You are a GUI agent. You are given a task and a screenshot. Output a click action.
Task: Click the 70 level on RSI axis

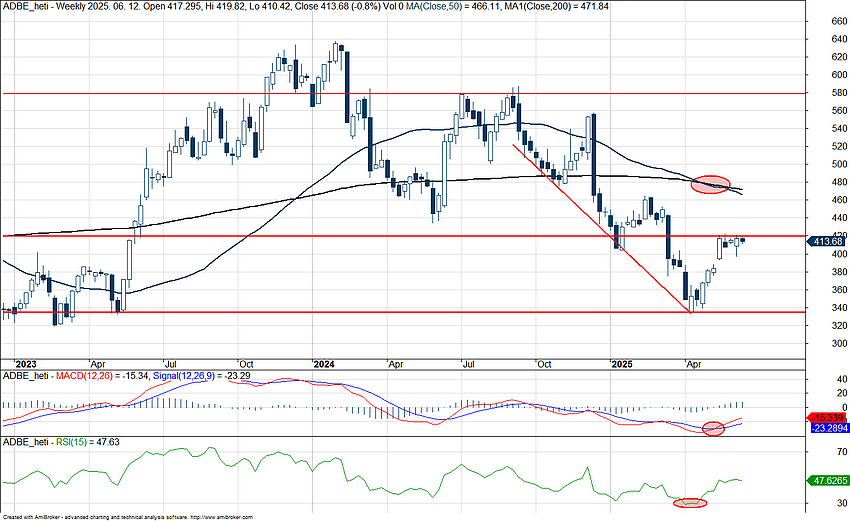[842, 452]
